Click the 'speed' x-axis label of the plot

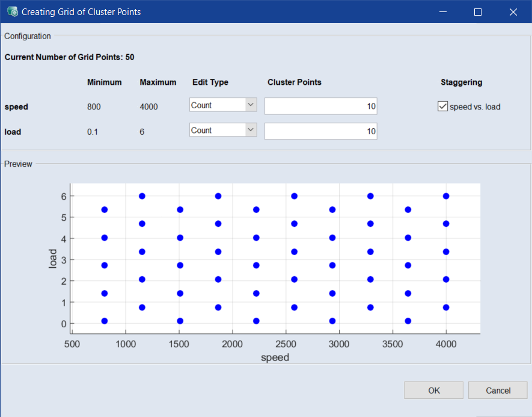[x=275, y=358]
